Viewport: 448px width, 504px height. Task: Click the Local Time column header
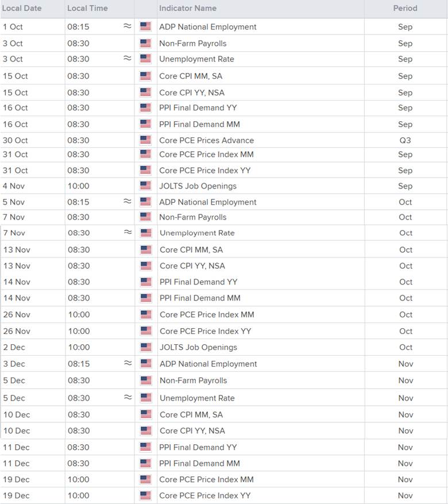(x=87, y=9)
